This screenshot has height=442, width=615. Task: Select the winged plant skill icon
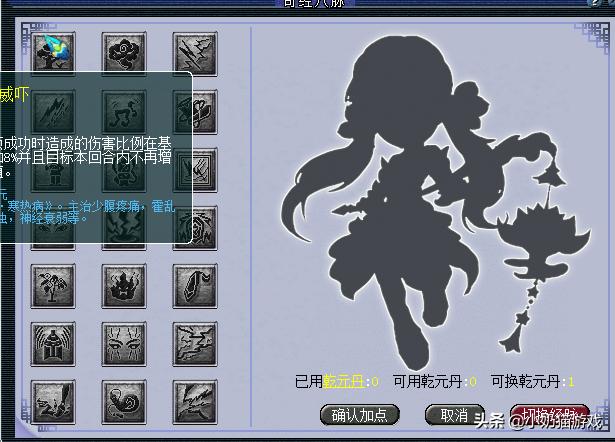(53, 286)
